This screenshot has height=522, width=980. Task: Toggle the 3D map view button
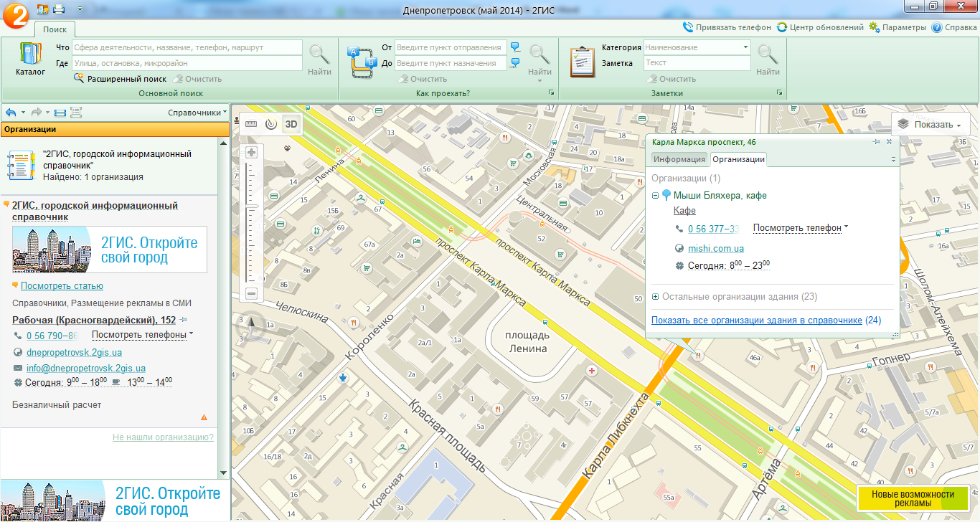tap(291, 123)
